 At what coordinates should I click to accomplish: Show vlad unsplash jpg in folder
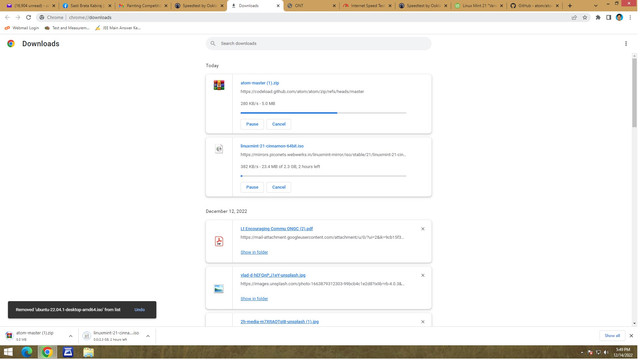coord(254,299)
